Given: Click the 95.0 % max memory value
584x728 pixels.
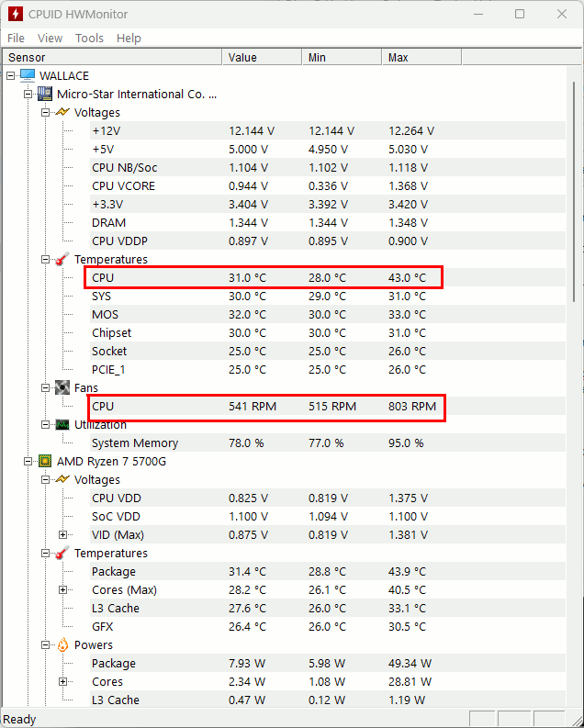Looking at the screenshot, I should tap(406, 442).
